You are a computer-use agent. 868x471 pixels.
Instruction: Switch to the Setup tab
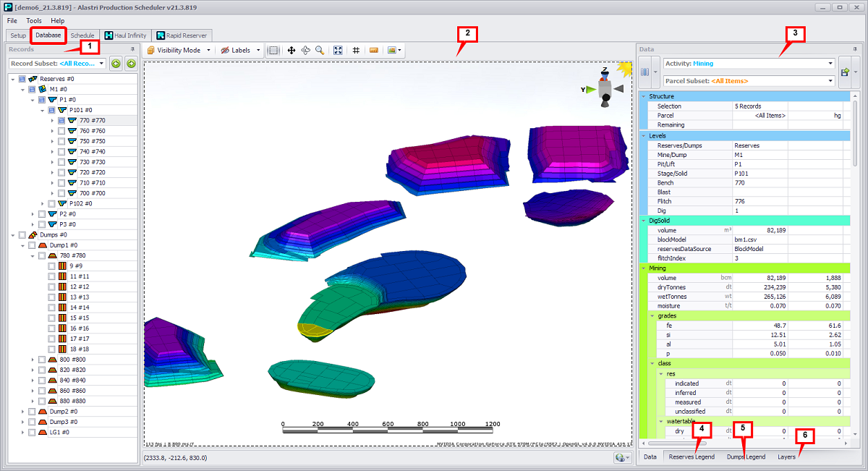click(18, 35)
